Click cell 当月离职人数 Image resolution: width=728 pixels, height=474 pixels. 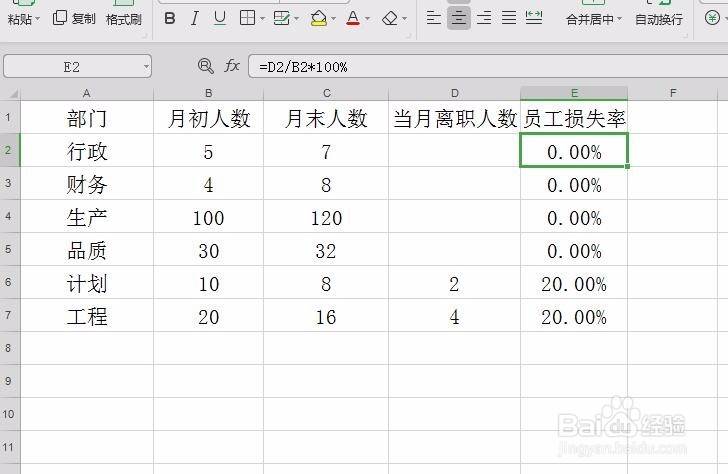[x=455, y=117]
